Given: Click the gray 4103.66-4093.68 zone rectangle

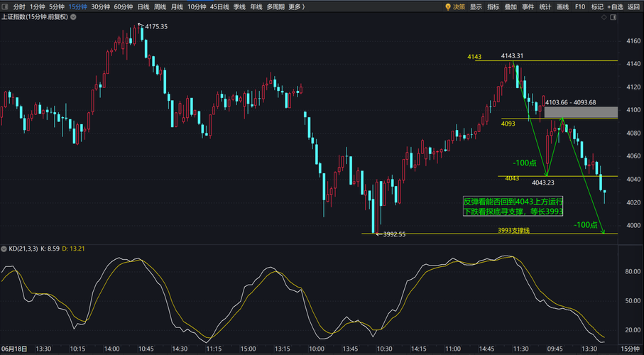Looking at the screenshot, I should click(581, 112).
